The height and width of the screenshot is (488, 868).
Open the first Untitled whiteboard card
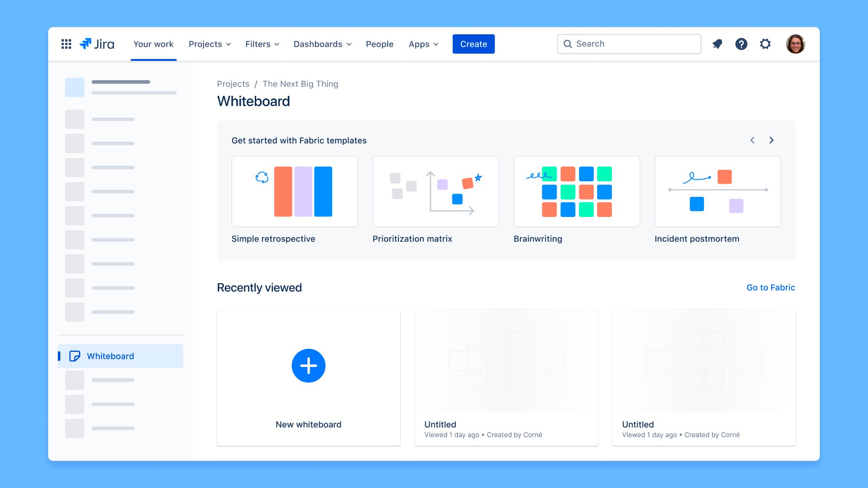pyautogui.click(x=506, y=377)
